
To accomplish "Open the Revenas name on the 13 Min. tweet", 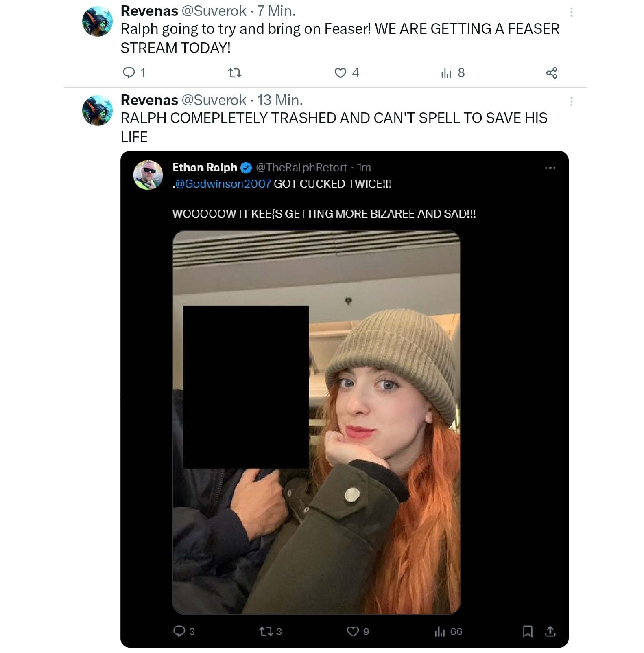I will tap(149, 100).
